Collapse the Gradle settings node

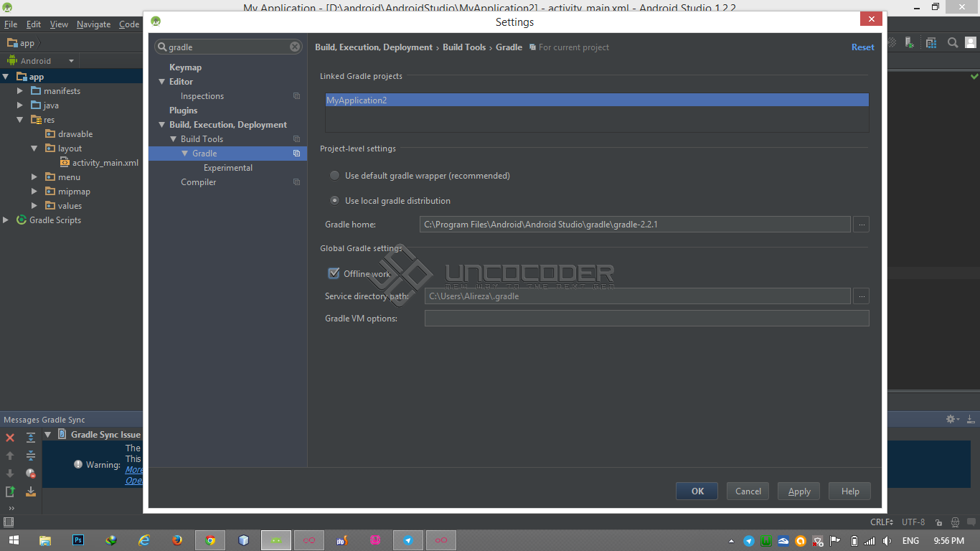point(185,154)
